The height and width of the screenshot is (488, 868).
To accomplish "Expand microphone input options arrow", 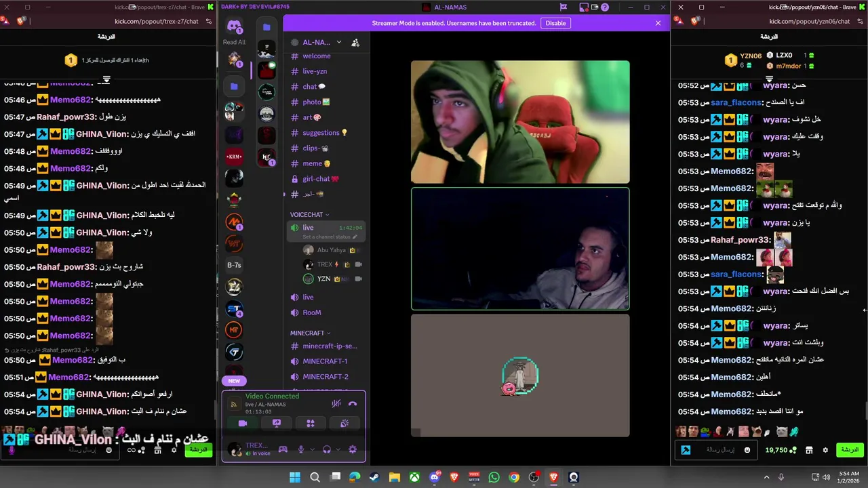I will [311, 449].
